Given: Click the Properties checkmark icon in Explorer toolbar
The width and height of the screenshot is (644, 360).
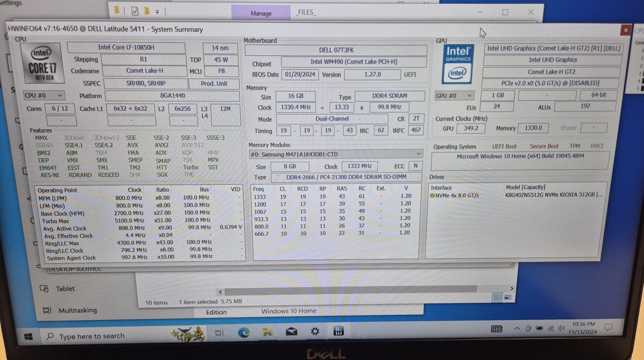Looking at the screenshot, I should [135, 11].
